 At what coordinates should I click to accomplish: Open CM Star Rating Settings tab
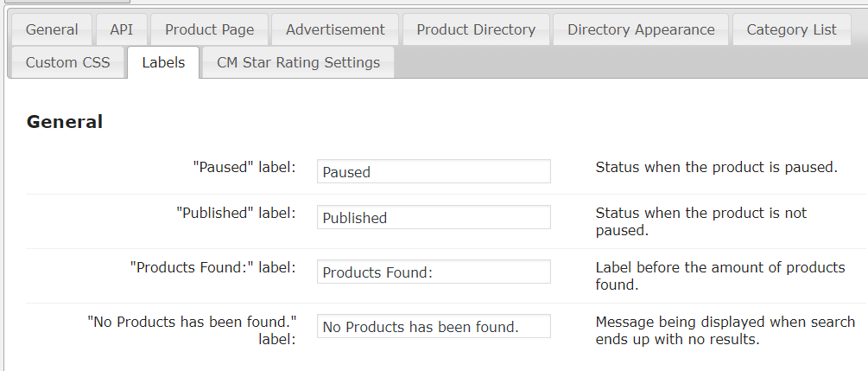click(298, 62)
